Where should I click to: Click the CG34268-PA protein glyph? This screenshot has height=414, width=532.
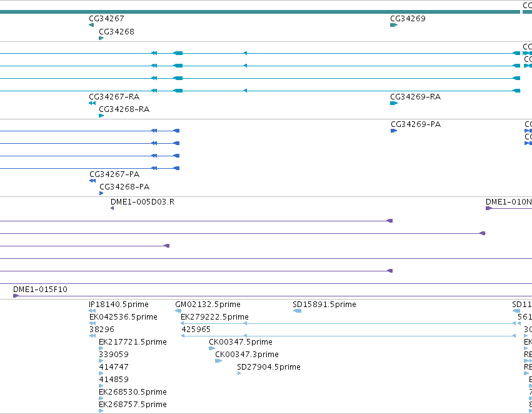click(x=101, y=193)
